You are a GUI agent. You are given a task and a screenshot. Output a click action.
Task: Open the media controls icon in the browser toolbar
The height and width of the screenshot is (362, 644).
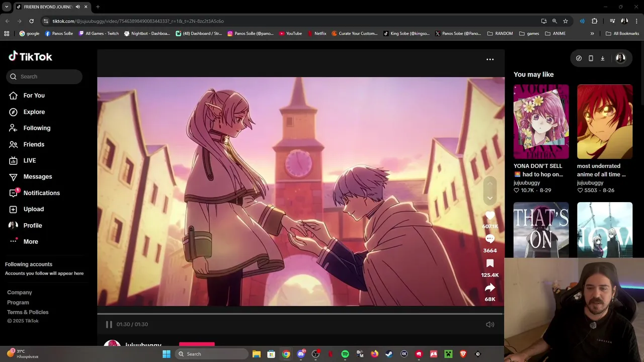pos(612,21)
